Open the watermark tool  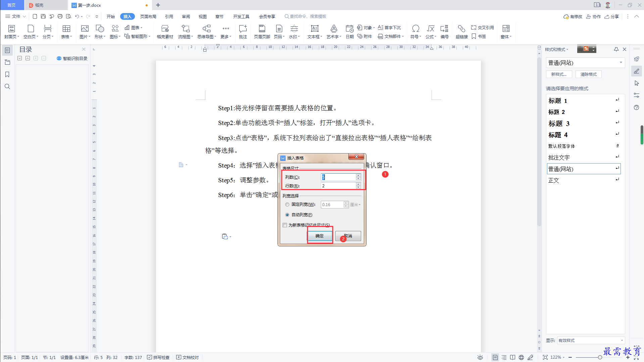(x=294, y=32)
